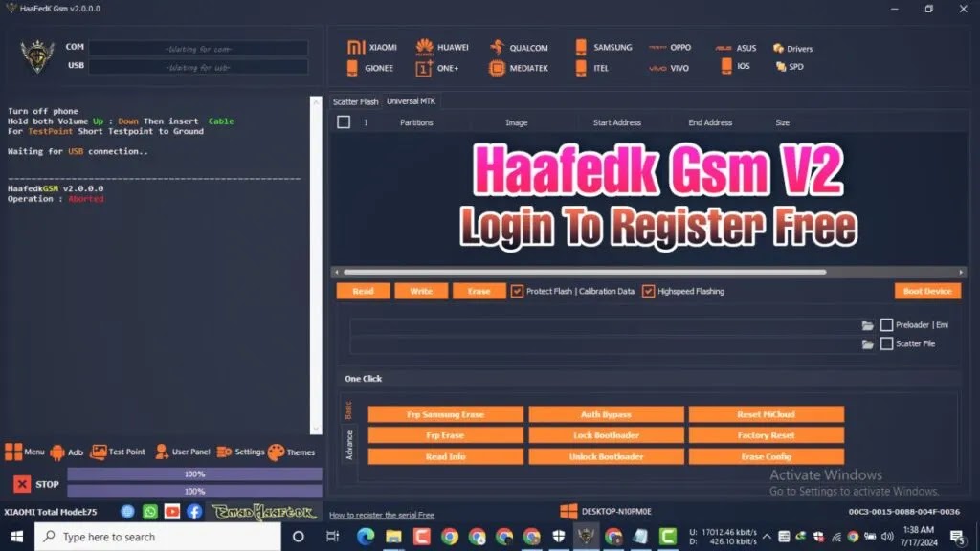980x551 pixels.
Task: Run Frp Samsung Erase
Action: [446, 414]
